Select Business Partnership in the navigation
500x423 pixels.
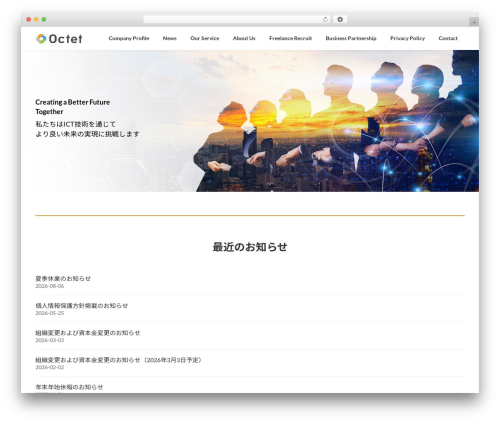[x=351, y=38]
